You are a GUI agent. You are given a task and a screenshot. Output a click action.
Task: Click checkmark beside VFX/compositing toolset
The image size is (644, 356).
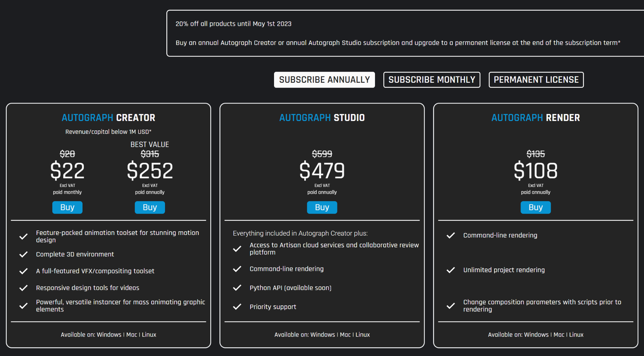23,271
